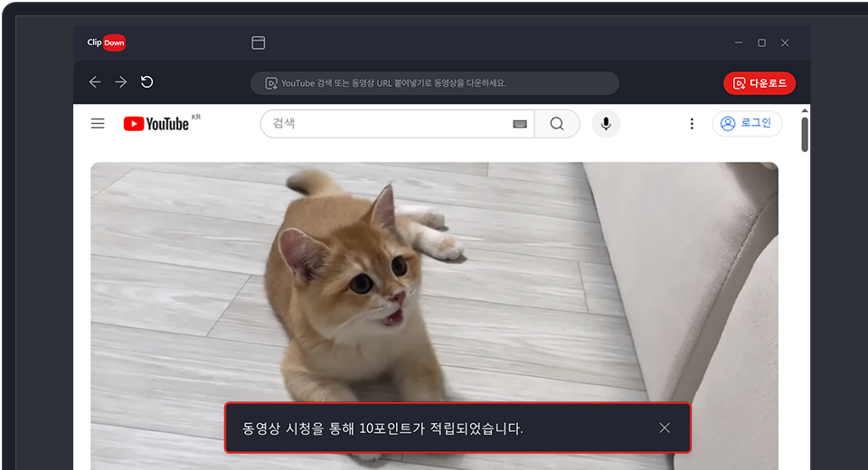Click the page scrollbar thumb
This screenshot has height=470, width=868.
click(x=805, y=134)
